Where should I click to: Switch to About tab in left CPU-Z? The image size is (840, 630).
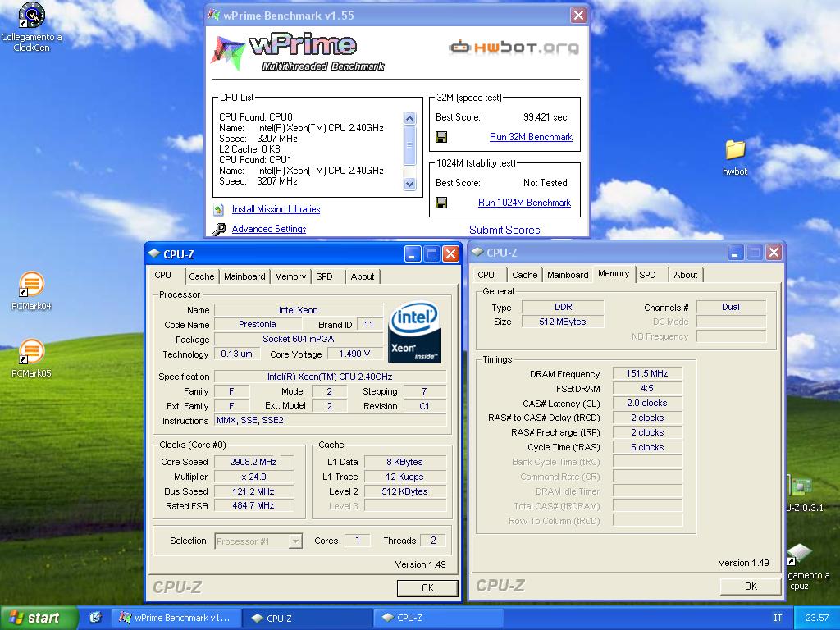[x=362, y=276]
